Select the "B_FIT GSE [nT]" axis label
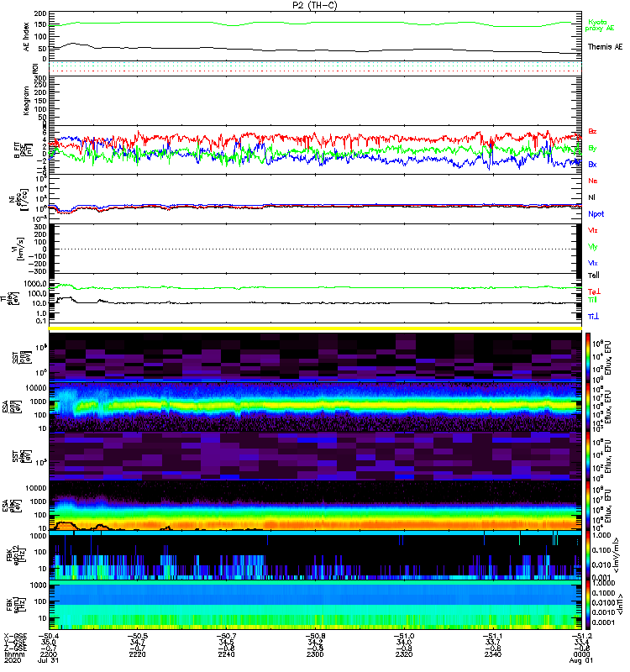Image resolution: width=630 pixels, height=672 pixels. (x=24, y=150)
